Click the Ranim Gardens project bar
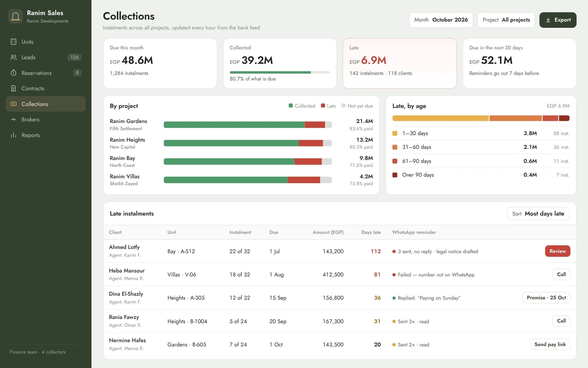This screenshot has height=368, width=588. point(248,125)
